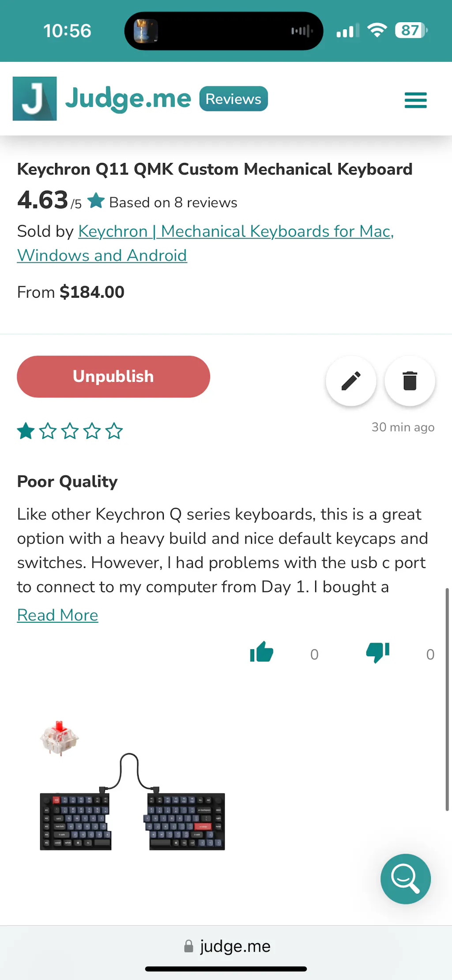The width and height of the screenshot is (452, 980).
Task: Tap the floating search magnifier button
Action: 405,878
